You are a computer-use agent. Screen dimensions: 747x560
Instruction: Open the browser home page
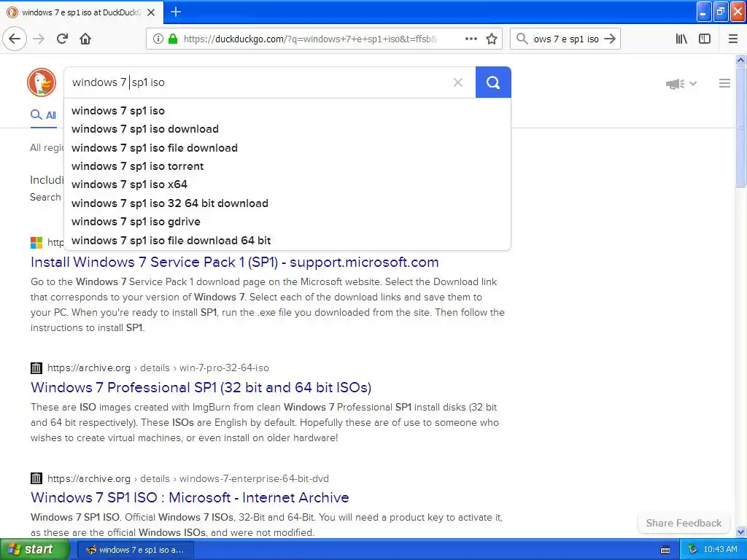[x=85, y=39]
